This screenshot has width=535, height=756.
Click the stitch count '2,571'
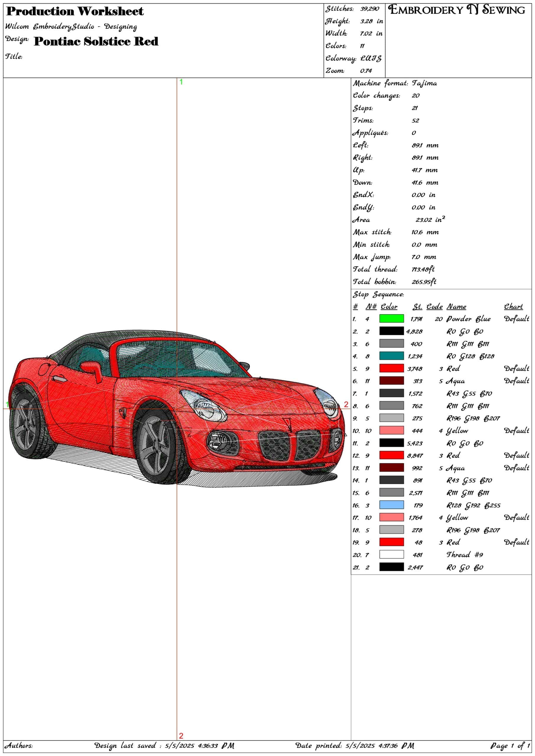click(415, 493)
